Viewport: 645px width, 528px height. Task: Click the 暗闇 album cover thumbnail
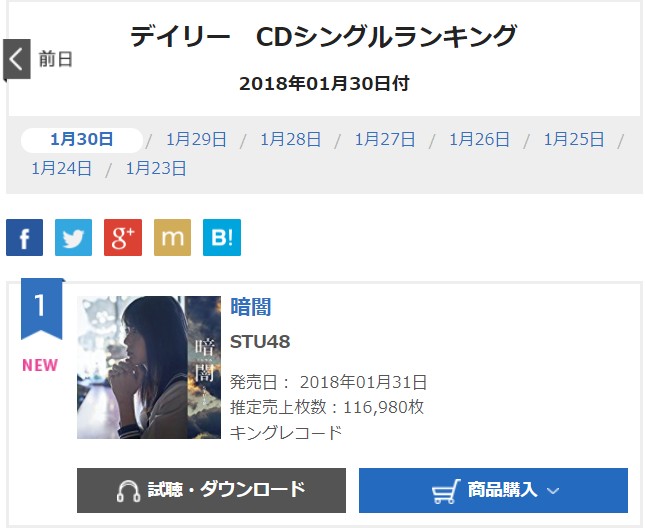click(x=149, y=367)
